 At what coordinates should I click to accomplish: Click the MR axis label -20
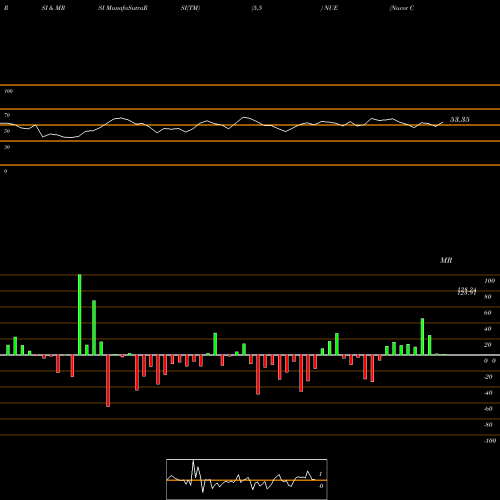click(488, 377)
